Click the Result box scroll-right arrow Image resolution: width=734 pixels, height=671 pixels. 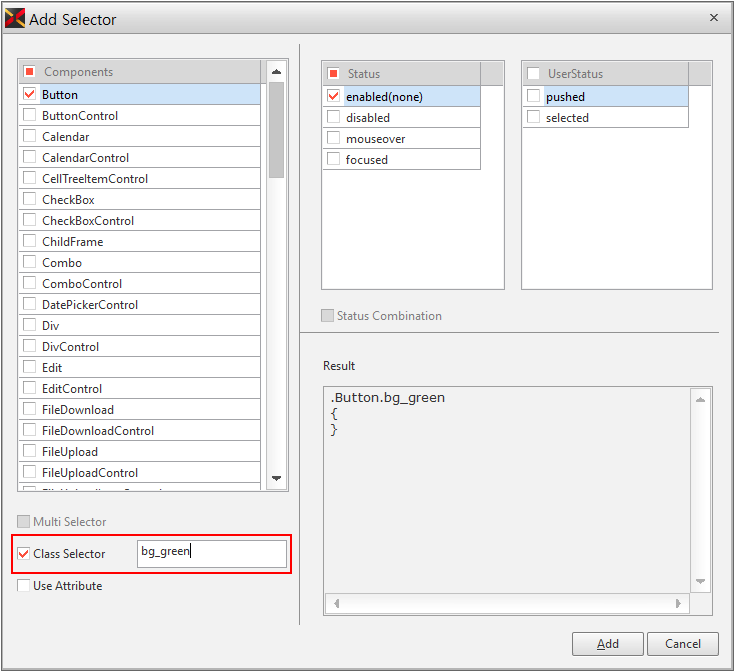680,604
